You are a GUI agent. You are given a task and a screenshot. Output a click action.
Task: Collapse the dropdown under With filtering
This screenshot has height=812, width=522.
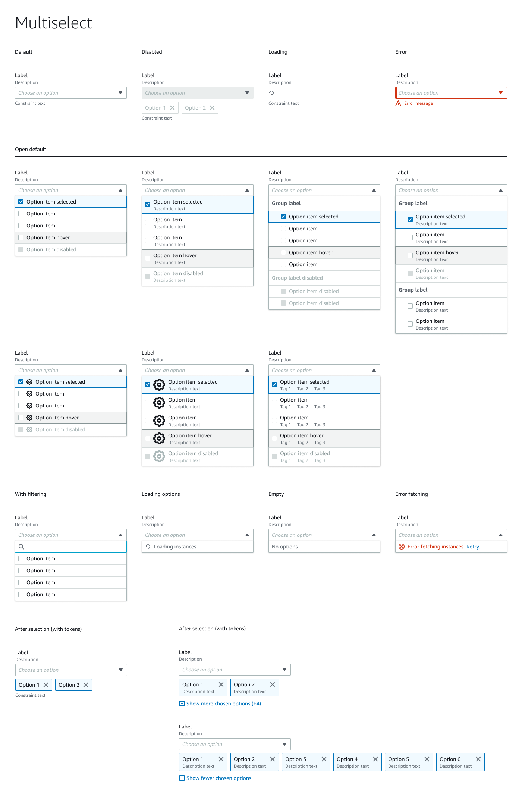(x=71, y=535)
